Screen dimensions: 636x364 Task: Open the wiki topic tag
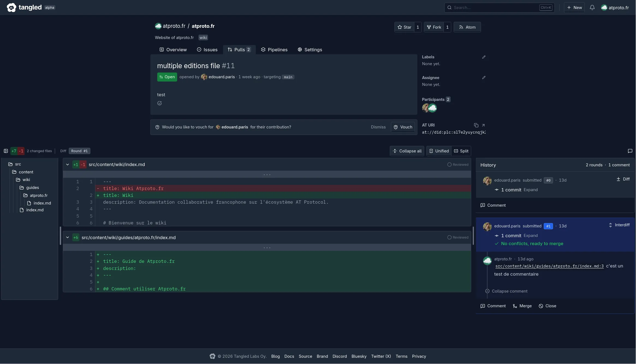point(203,38)
